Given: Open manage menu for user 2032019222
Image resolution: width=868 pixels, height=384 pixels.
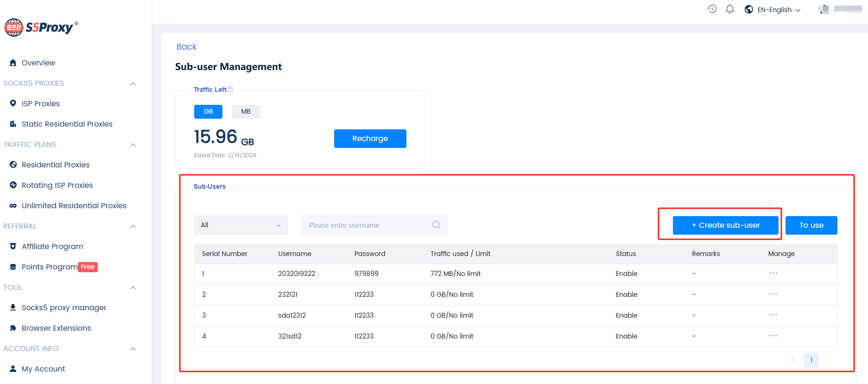Looking at the screenshot, I should [773, 273].
